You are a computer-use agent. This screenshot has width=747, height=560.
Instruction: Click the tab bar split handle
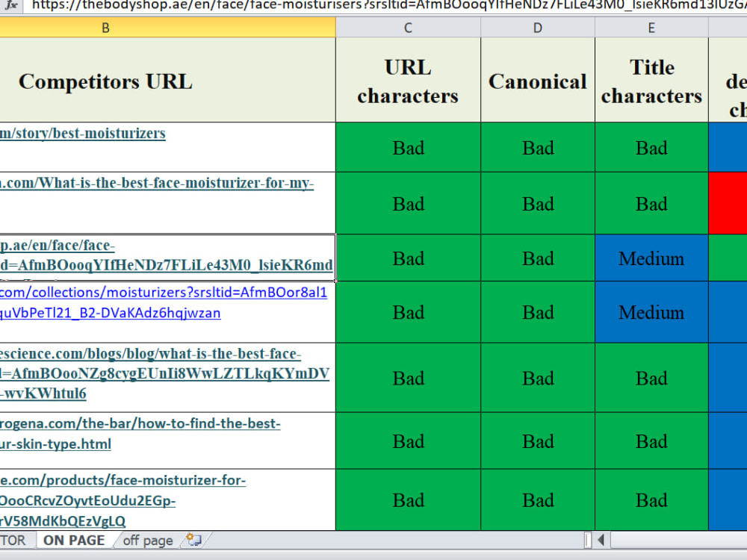coord(588,540)
